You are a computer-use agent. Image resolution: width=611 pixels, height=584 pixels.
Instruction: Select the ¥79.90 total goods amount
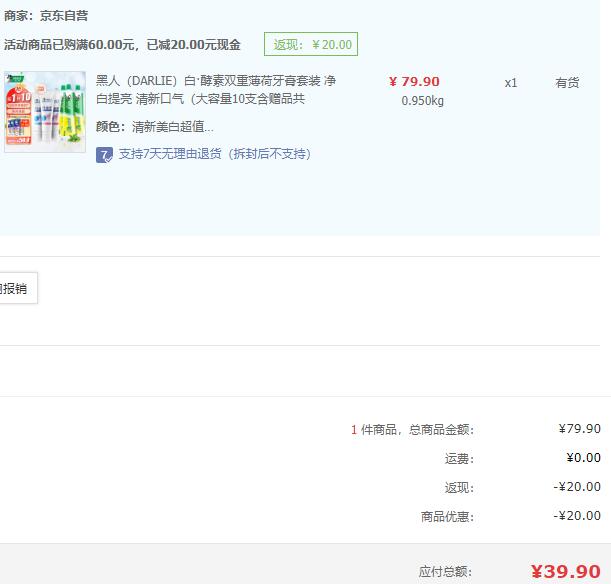point(579,429)
